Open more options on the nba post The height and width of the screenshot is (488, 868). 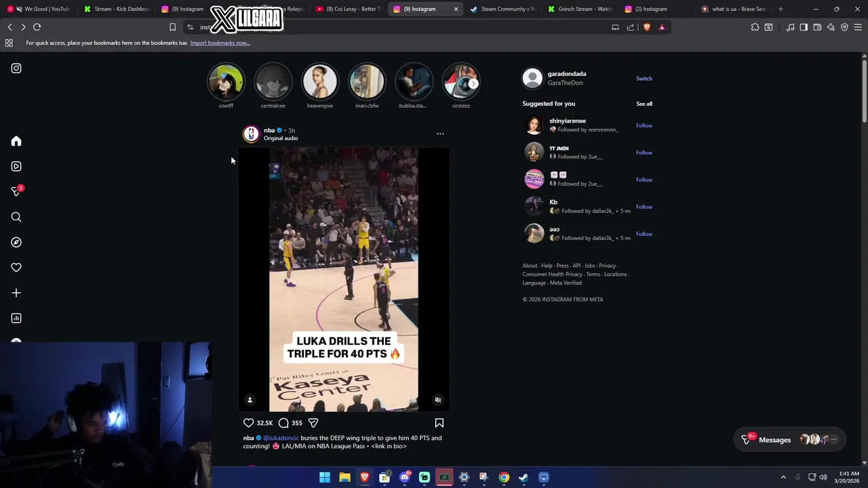coord(440,134)
